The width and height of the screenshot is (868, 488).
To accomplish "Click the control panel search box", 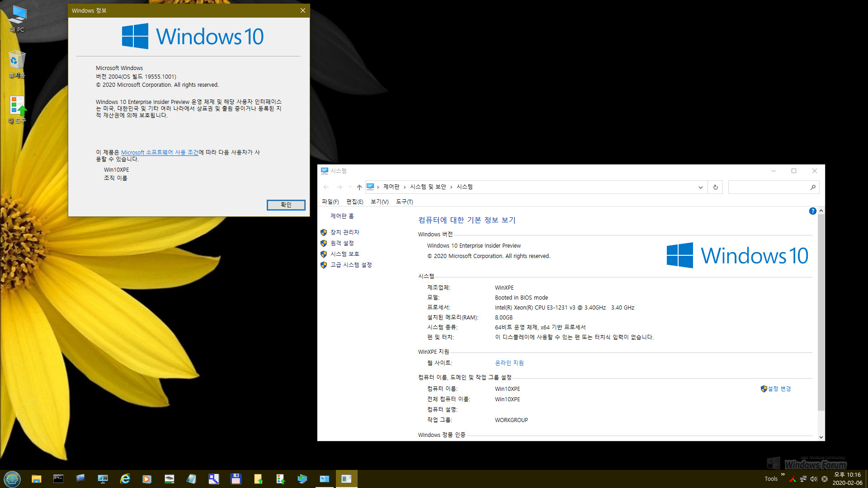I will coord(774,187).
